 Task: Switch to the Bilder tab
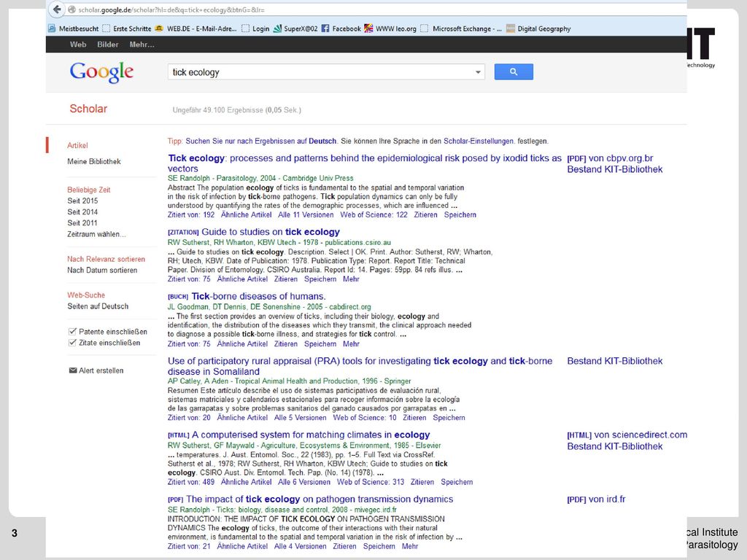pos(108,44)
